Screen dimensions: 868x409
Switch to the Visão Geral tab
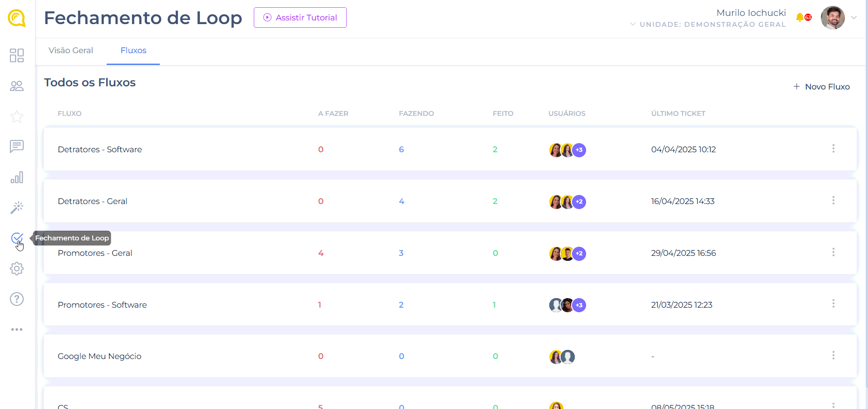[71, 50]
